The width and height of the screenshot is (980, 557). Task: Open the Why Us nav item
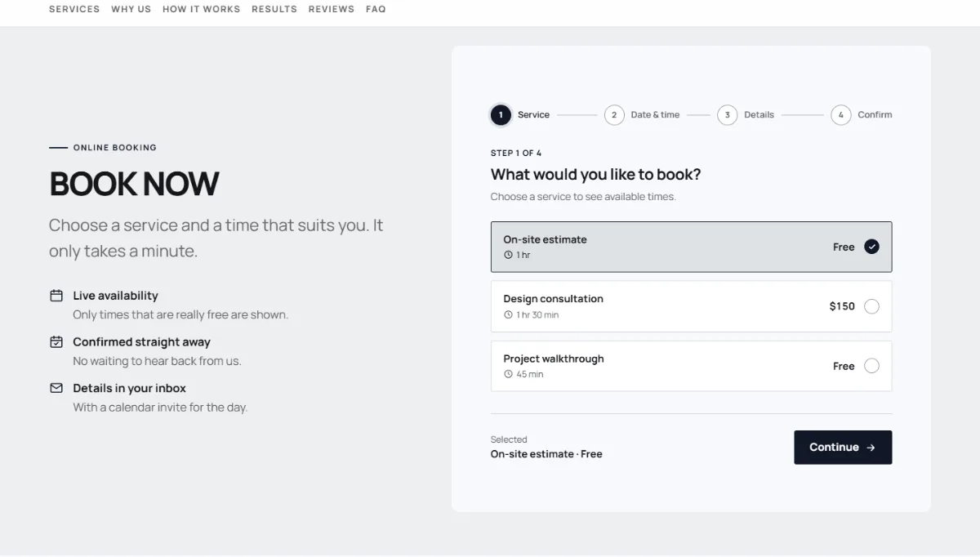131,9
